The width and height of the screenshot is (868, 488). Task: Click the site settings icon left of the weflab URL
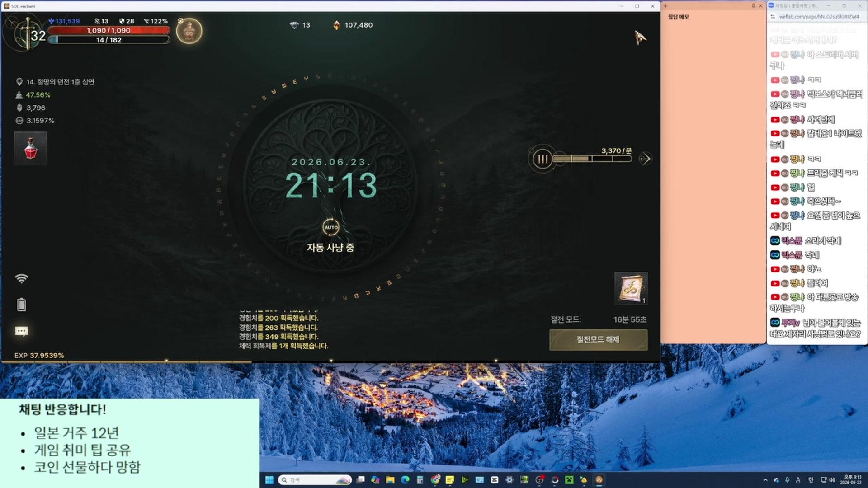(773, 17)
